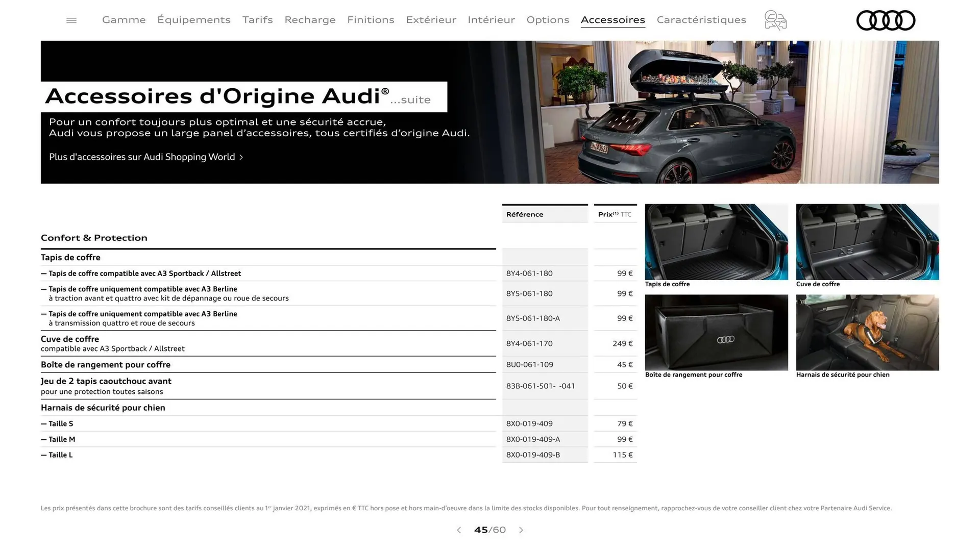Open the Cuve de coffre product image
980x551 pixels.
tap(867, 241)
